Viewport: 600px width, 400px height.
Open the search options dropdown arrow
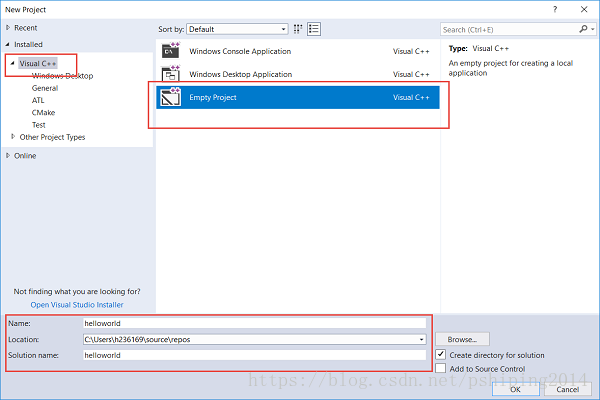coord(593,29)
